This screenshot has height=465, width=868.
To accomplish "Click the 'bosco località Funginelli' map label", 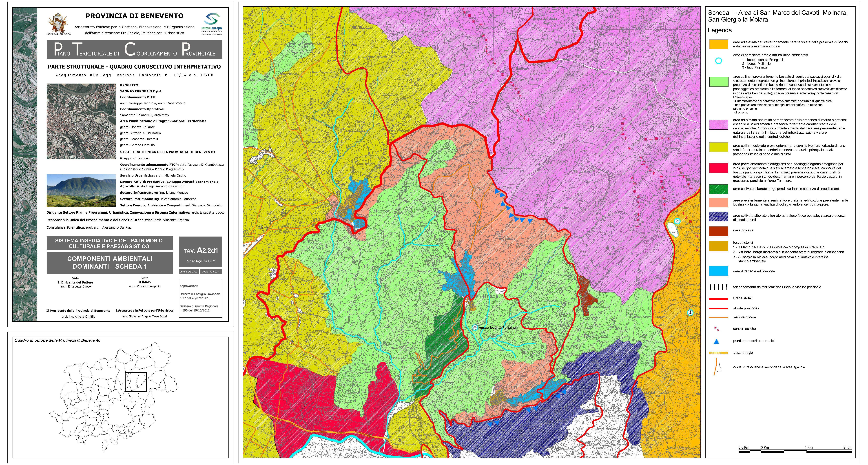I will coord(498,328).
